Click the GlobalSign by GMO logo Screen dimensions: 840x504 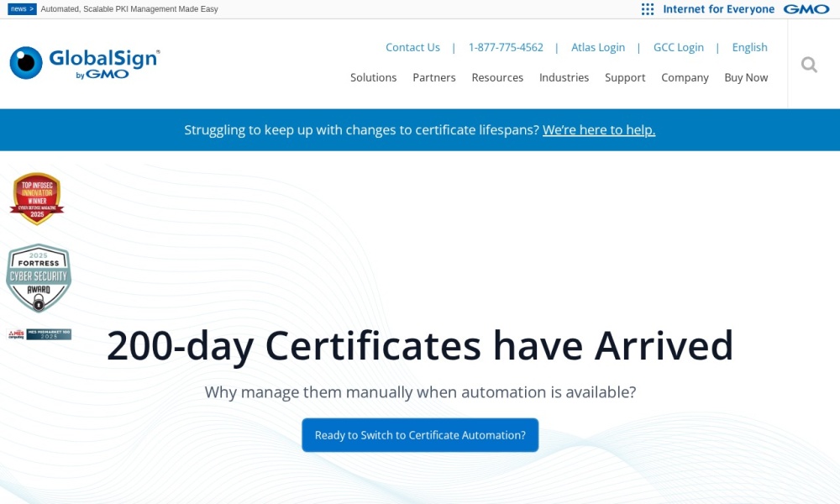coord(85,63)
